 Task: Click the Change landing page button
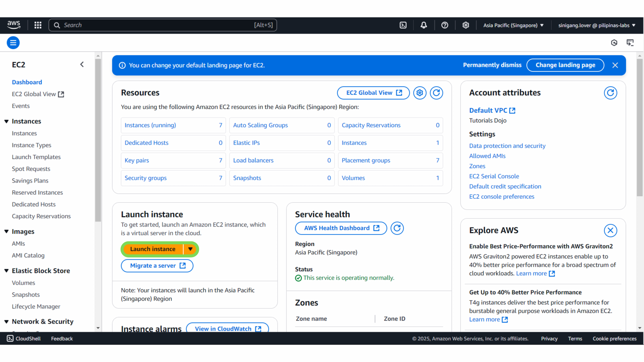click(x=565, y=65)
